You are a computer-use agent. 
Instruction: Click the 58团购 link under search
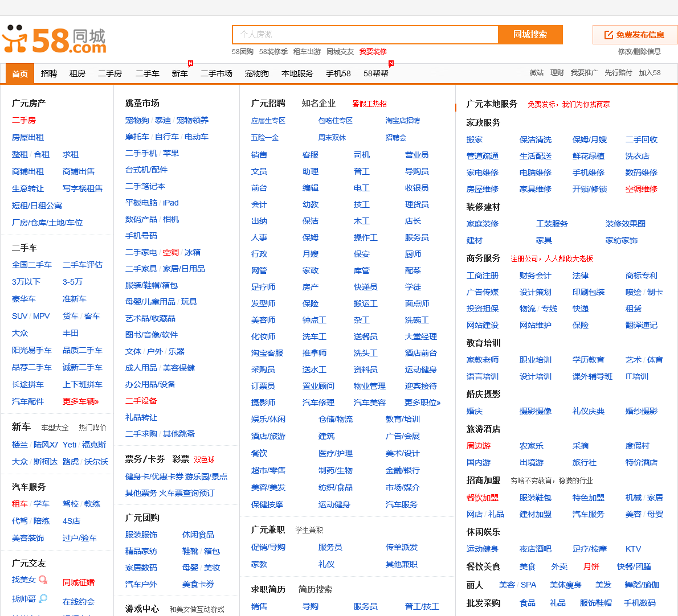click(243, 52)
